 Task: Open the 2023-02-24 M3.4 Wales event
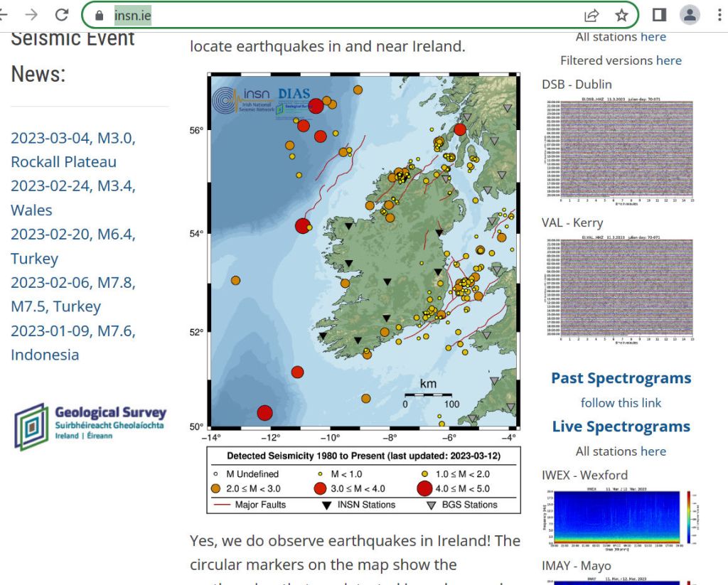point(73,198)
